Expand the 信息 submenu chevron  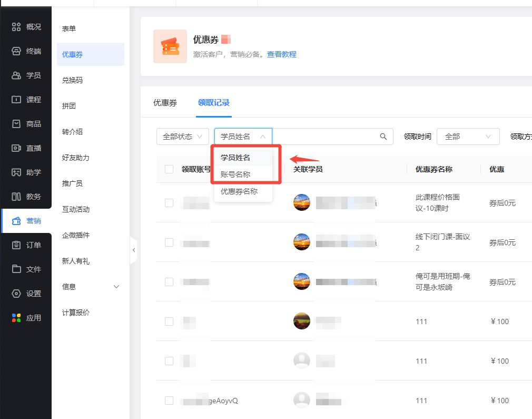(116, 287)
